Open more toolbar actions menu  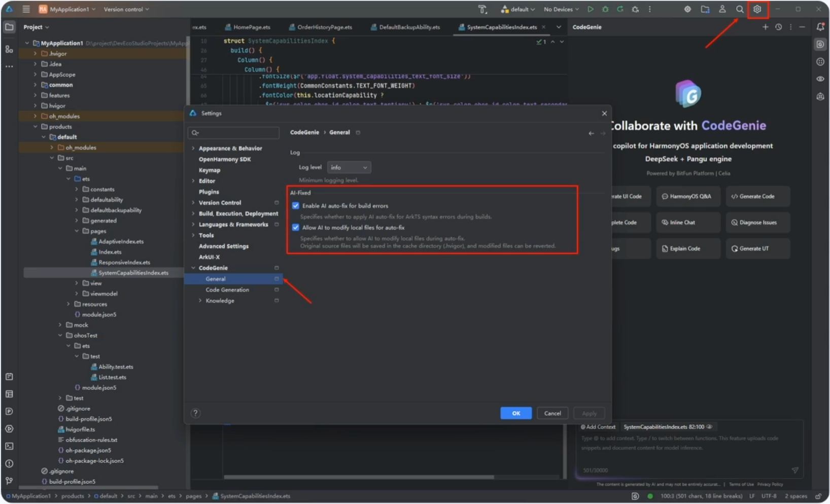[650, 9]
